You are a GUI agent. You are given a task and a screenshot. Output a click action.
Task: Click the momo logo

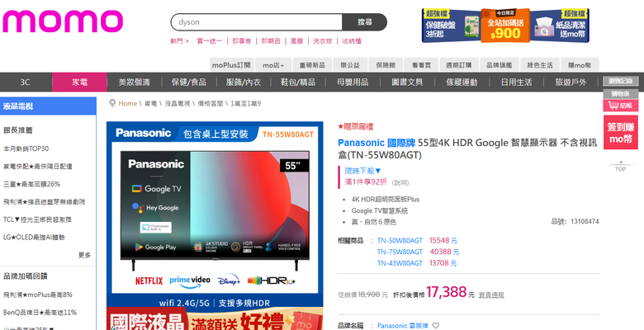(63, 21)
